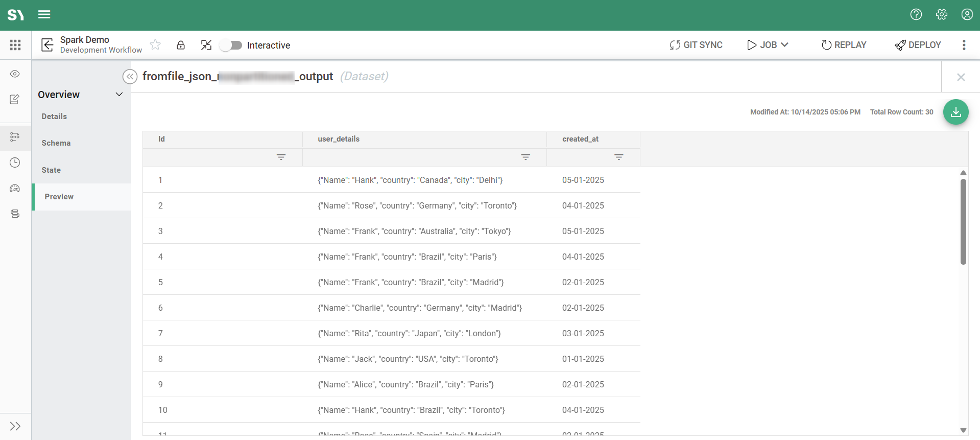Select the Details tab

pos(54,117)
